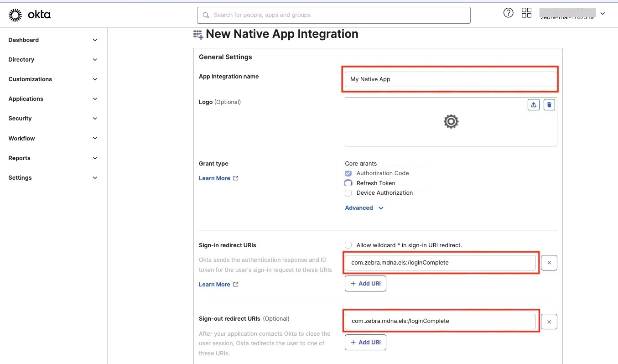Open the Security sidebar section
This screenshot has width=618, height=364.
(53, 119)
